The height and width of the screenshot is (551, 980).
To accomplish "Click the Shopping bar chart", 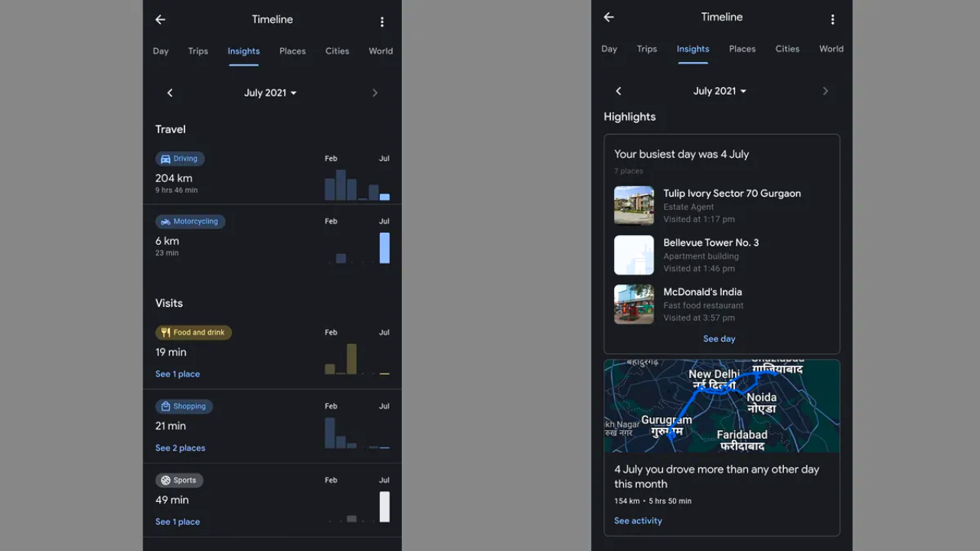I will pos(358,432).
